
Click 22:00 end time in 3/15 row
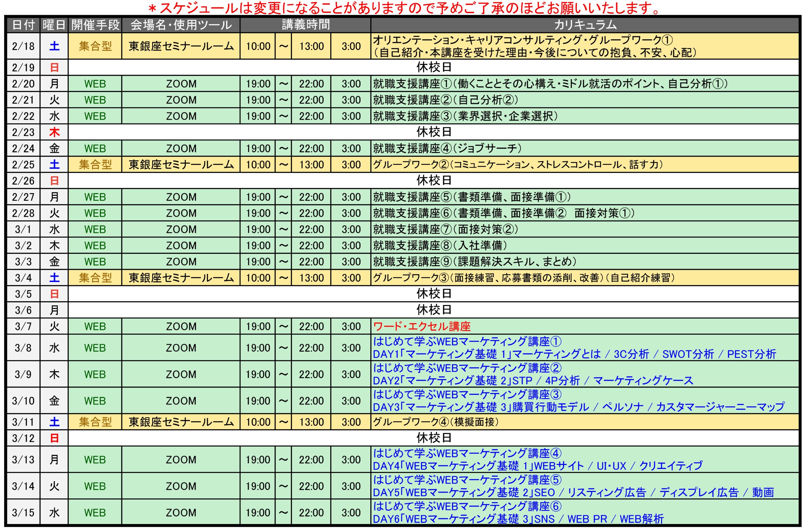coord(311,512)
